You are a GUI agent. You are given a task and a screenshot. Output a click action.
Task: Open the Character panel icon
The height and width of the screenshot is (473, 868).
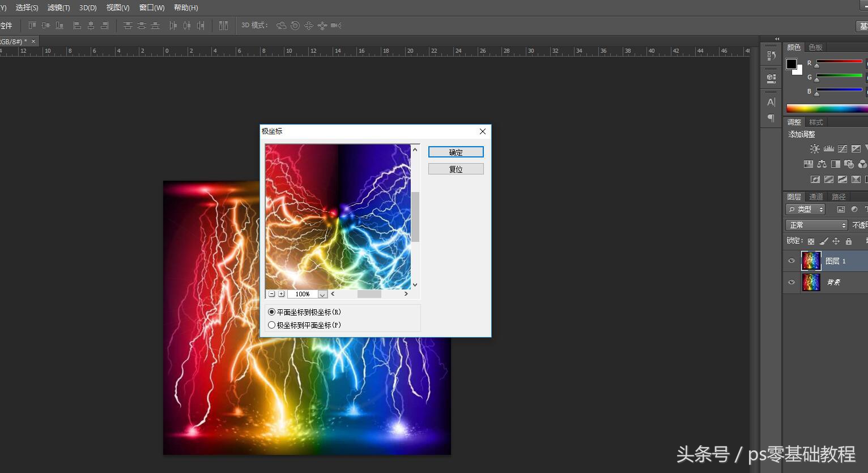[771, 102]
